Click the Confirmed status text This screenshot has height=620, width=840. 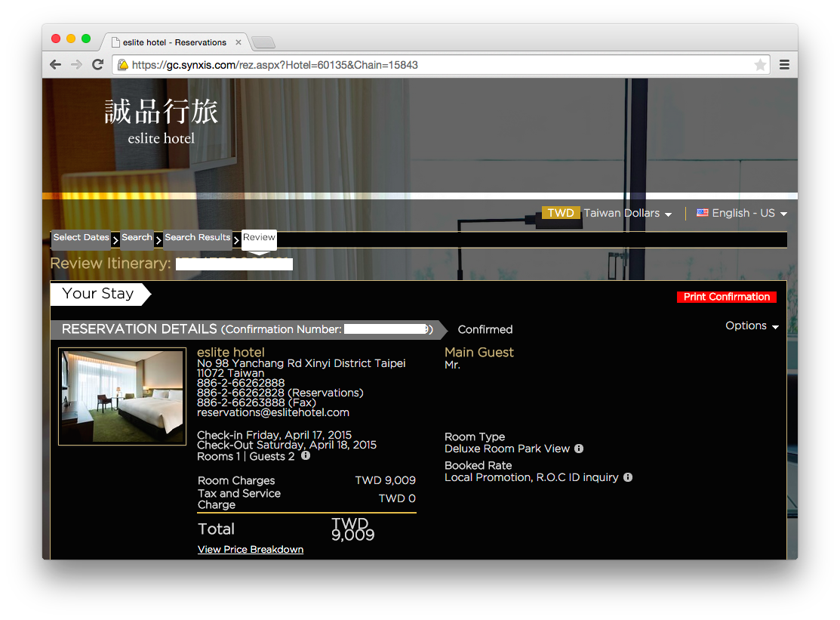(485, 329)
